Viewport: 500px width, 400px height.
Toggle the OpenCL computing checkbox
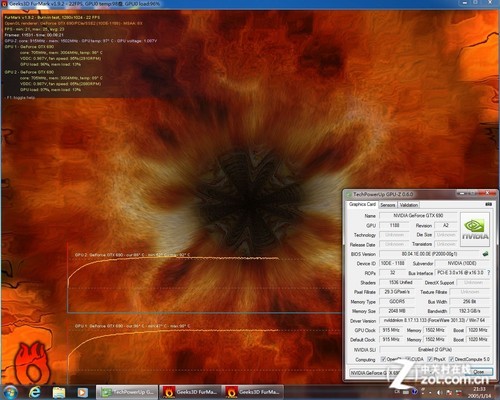[x=383, y=359]
